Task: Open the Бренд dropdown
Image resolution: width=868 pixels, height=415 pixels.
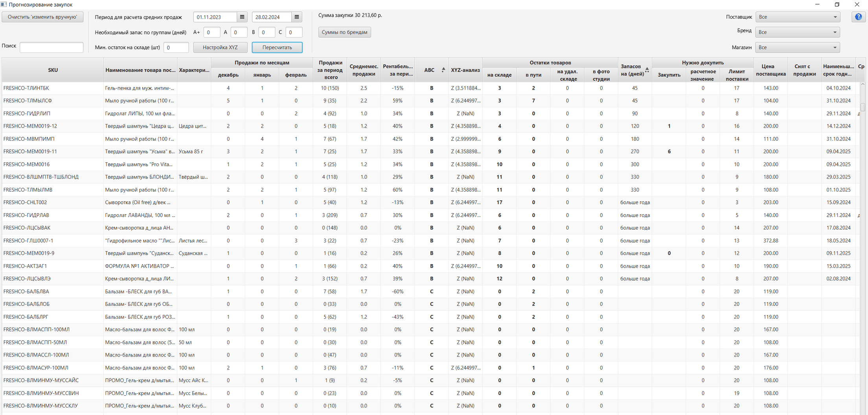Action: [798, 32]
